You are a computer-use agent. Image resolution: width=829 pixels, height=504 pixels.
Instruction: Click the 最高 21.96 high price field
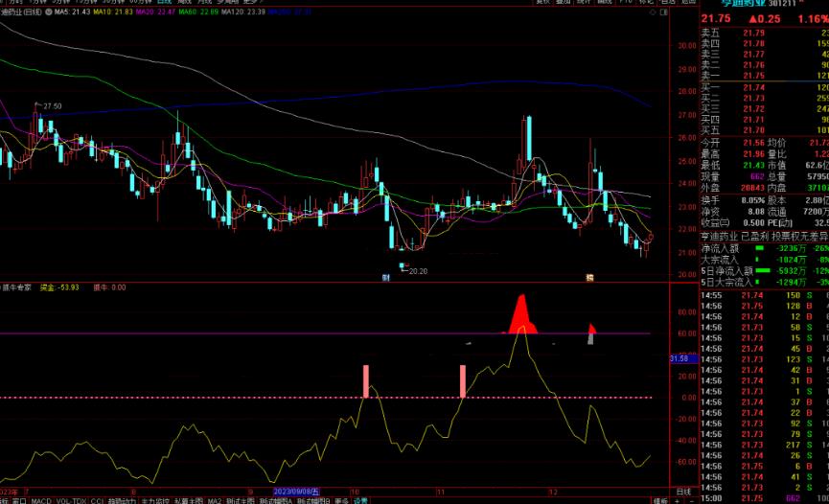733,154
